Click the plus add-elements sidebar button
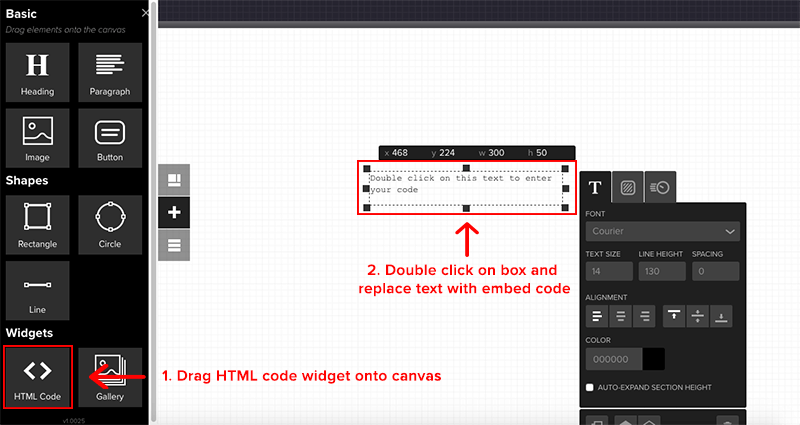The height and width of the screenshot is (425, 800). (174, 212)
